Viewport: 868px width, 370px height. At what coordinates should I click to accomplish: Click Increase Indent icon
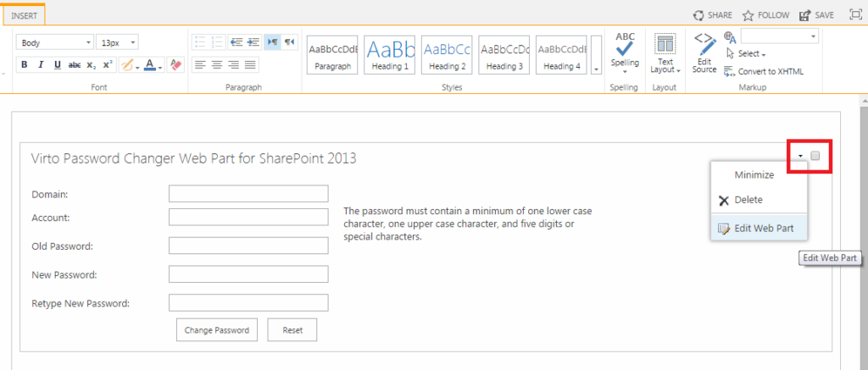253,41
